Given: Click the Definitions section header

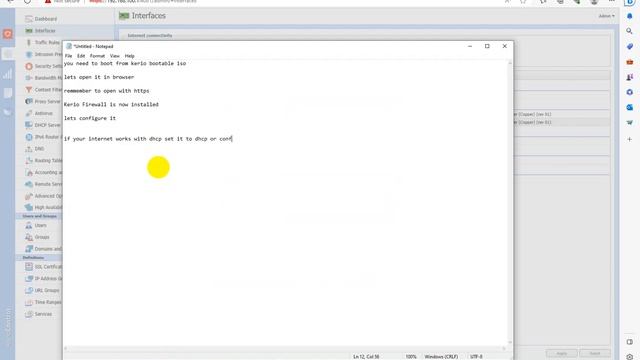Looking at the screenshot, I should click(33, 258).
